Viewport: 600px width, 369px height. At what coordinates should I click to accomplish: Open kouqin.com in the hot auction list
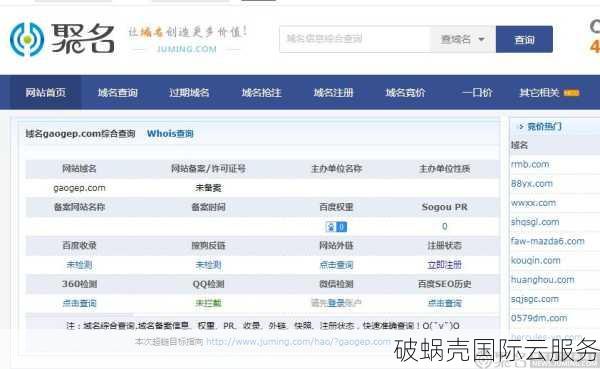(535, 260)
